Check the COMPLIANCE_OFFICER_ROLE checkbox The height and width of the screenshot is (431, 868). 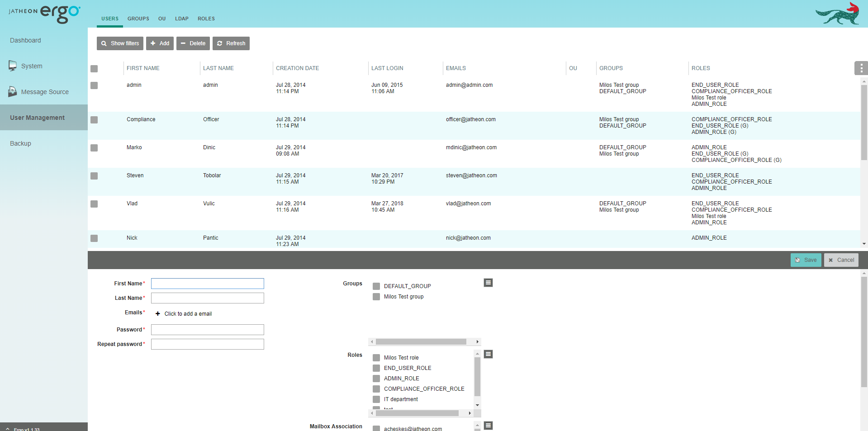[x=376, y=389]
